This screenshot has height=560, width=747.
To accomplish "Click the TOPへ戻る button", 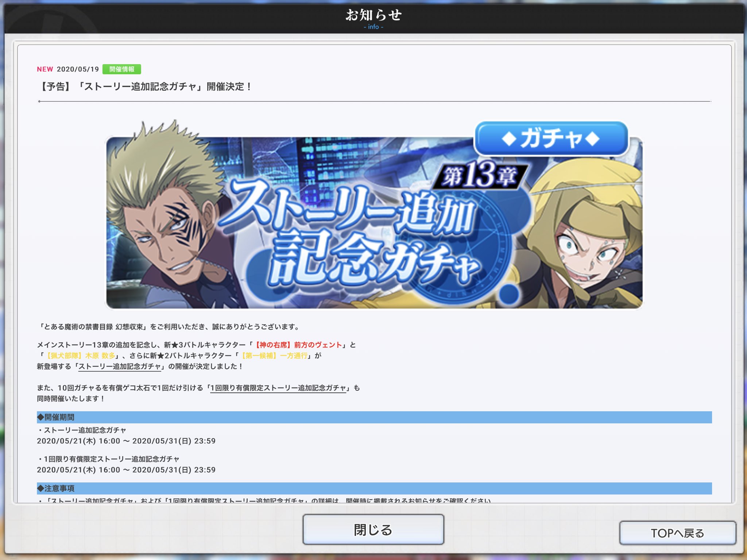I will [x=677, y=533].
